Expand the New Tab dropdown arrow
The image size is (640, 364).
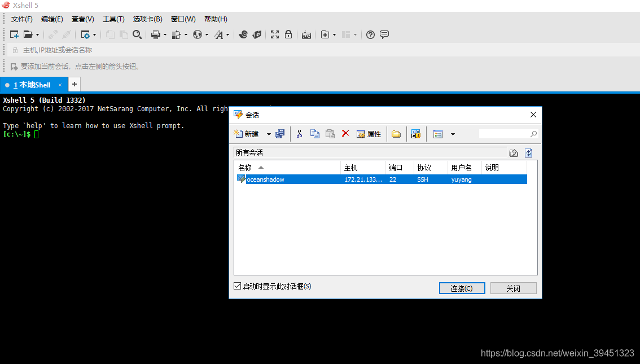point(334,34)
